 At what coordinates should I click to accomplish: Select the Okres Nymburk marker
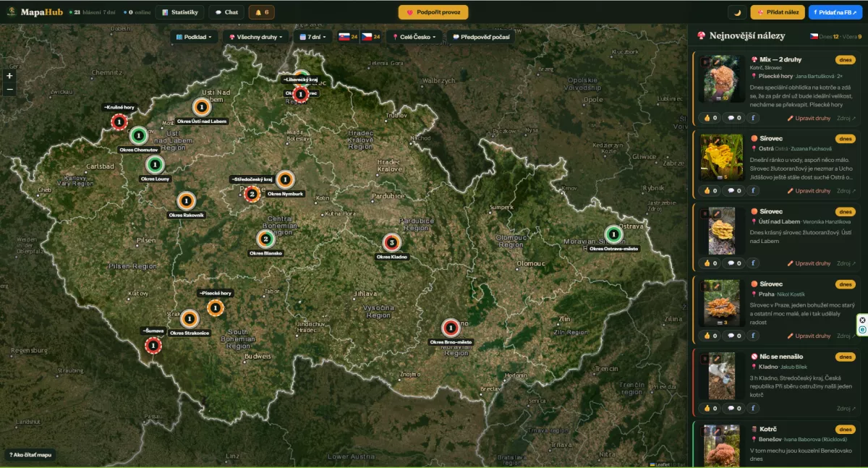click(285, 179)
